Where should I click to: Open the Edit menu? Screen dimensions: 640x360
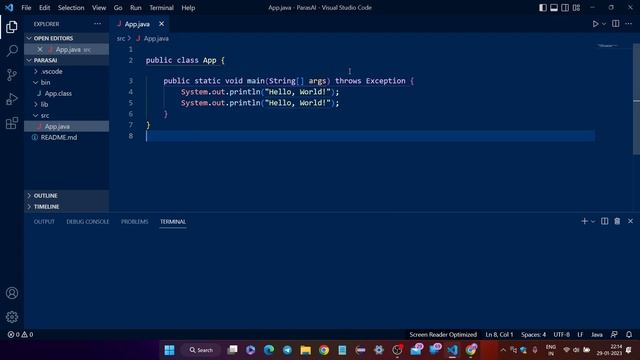click(44, 8)
